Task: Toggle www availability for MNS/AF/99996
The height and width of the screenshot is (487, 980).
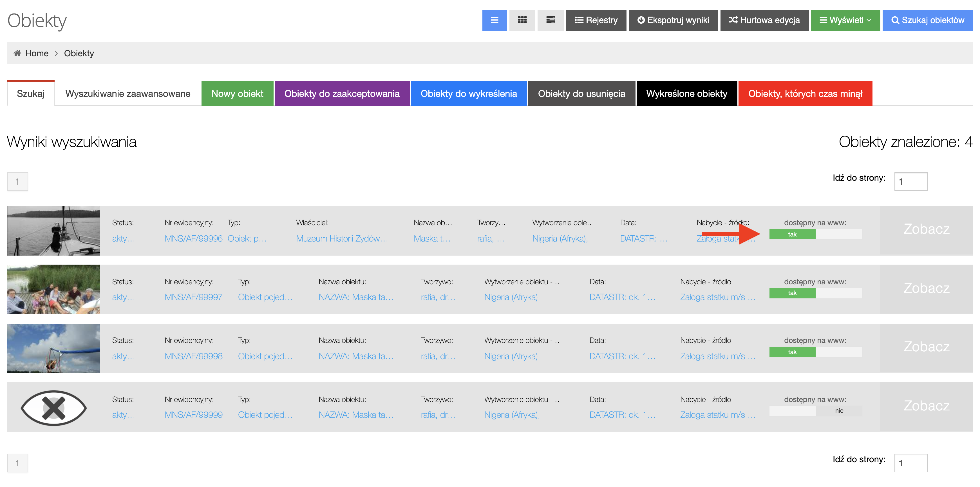Action: tap(815, 234)
